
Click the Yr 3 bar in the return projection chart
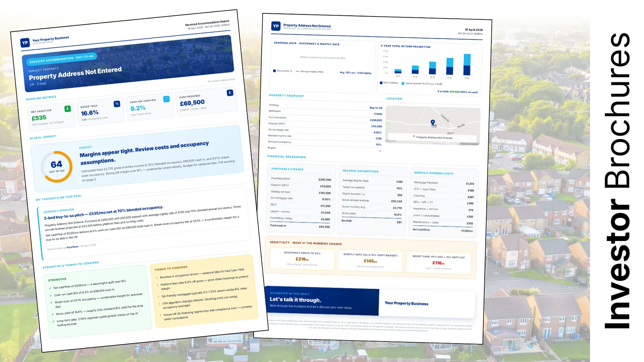pos(432,68)
